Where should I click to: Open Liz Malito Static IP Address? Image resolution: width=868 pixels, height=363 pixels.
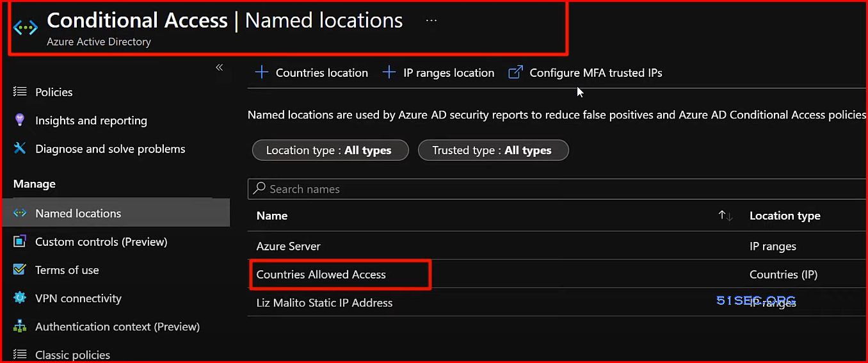325,302
